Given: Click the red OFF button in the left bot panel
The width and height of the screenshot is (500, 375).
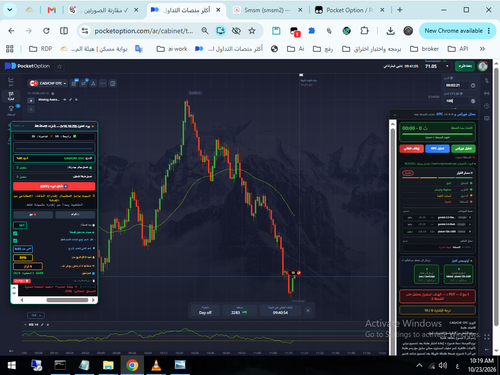Looking at the screenshot, I should [54, 186].
